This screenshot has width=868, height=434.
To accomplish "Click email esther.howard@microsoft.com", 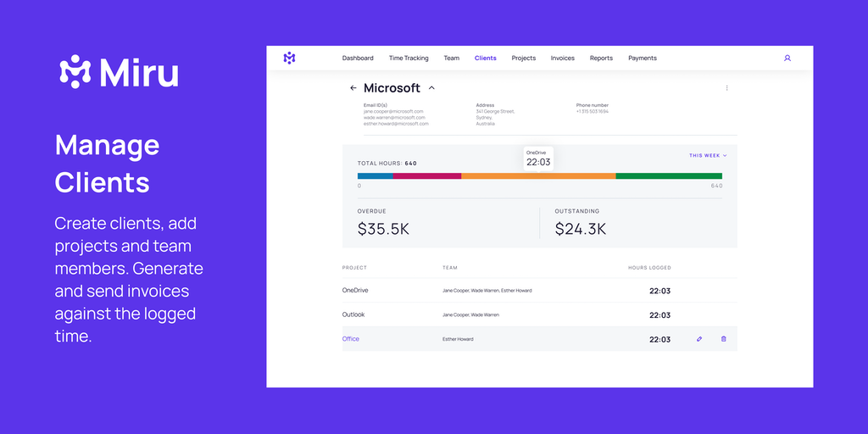I will [396, 124].
